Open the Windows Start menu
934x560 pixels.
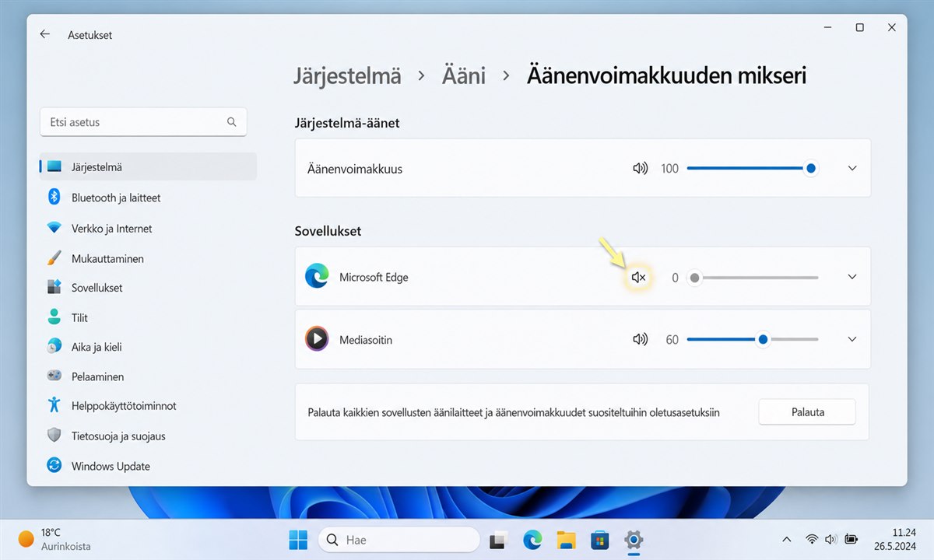298,539
